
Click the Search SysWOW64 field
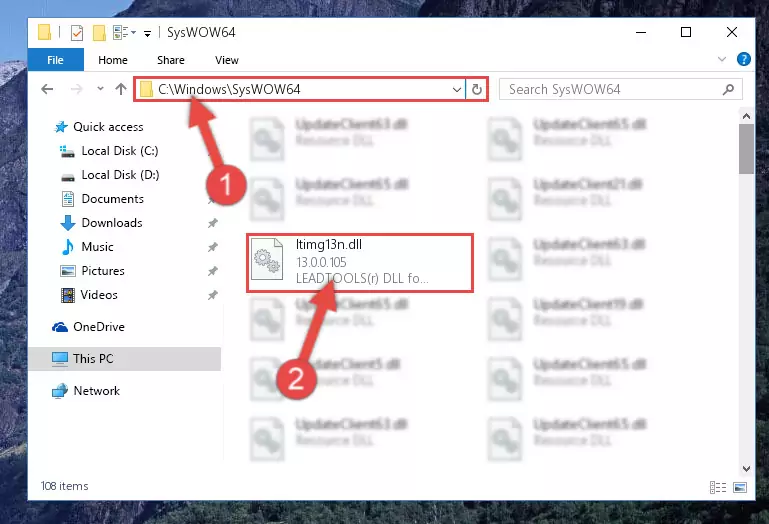[x=620, y=89]
